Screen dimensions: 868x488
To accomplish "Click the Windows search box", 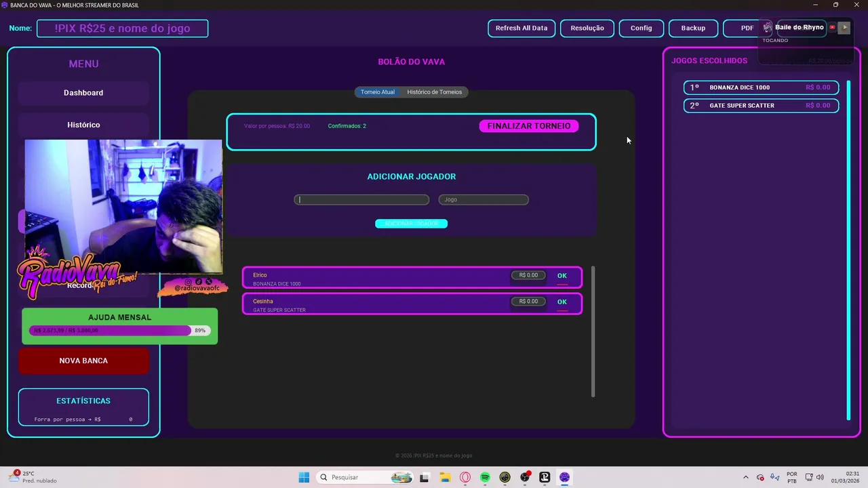I will 365,477.
